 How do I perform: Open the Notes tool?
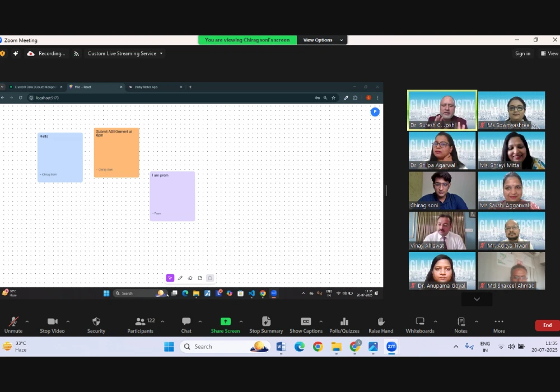pos(461,321)
